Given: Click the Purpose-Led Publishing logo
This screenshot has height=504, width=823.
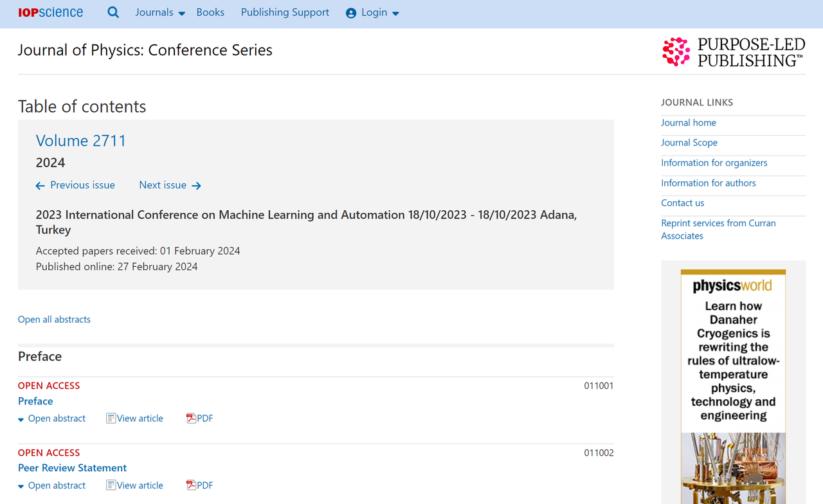Looking at the screenshot, I should pos(733,51).
